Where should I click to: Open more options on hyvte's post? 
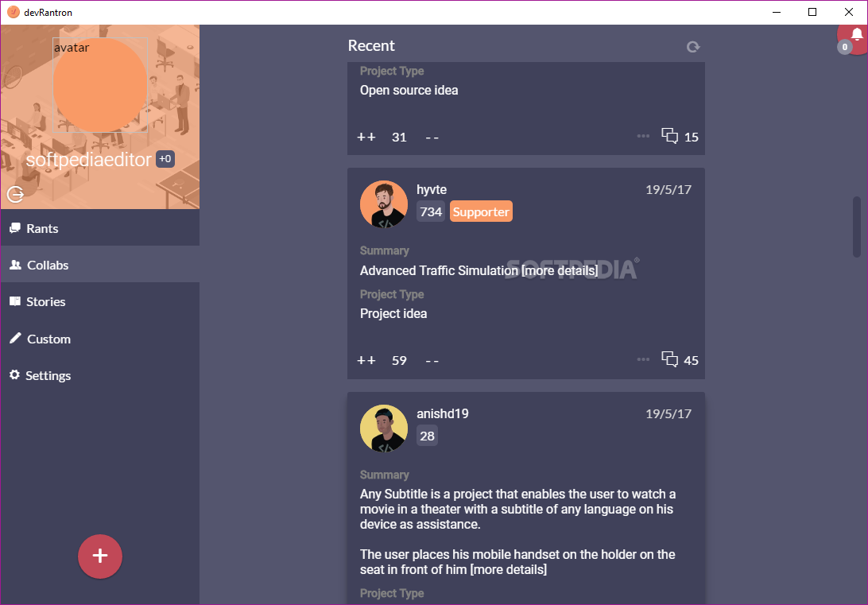tap(643, 359)
